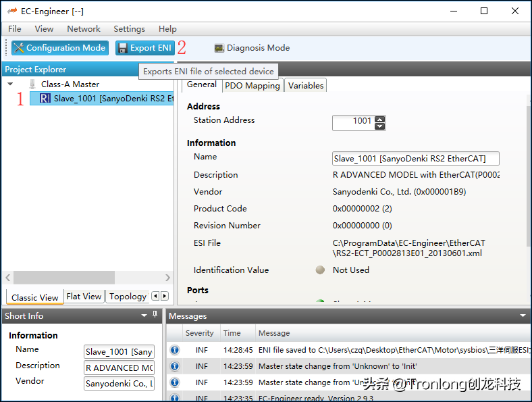Click the Revision Number value 0x00000000
The image size is (532, 402).
pyautogui.click(x=362, y=226)
